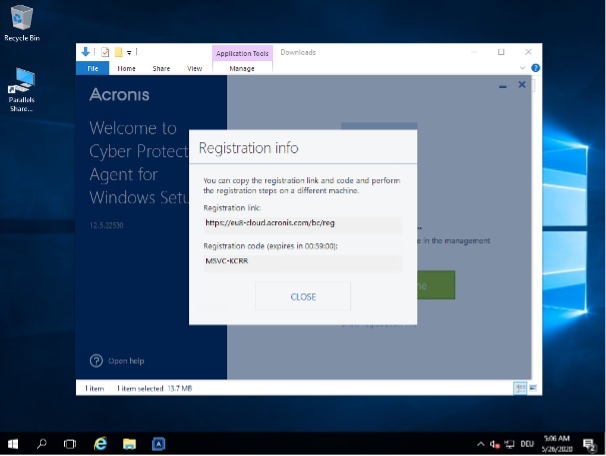Select the registration code field MSVC-KCRR
This screenshot has width=606, height=456.
click(x=303, y=262)
